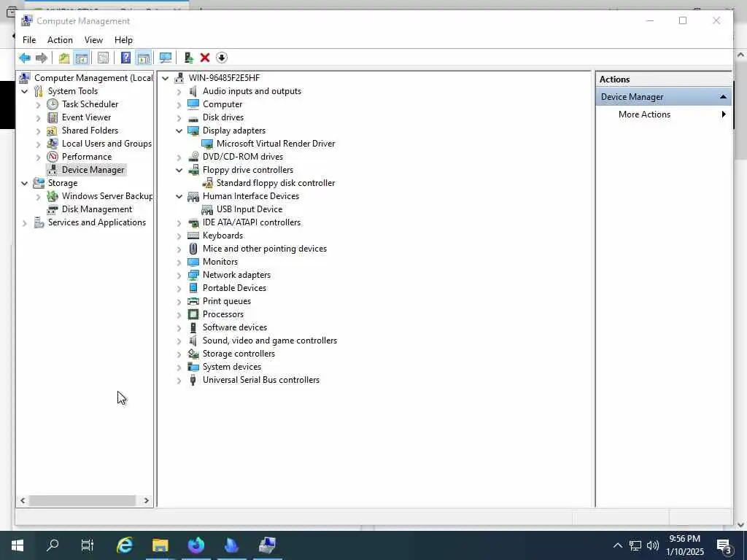
Task: Toggle Show/Hide Action Pane toolbar icon
Action: [x=143, y=58]
